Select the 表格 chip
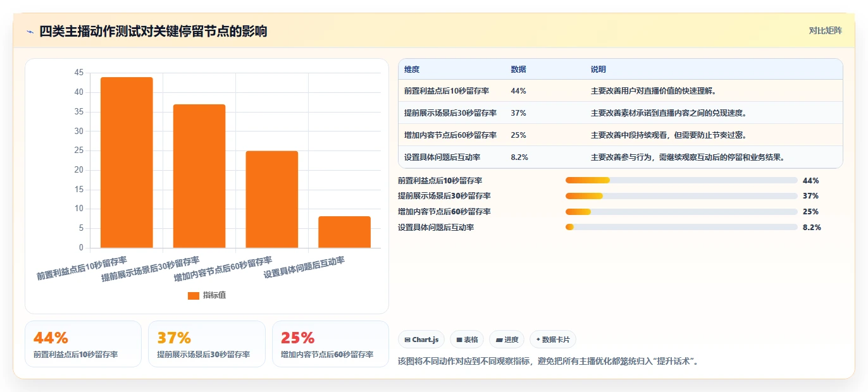The width and height of the screenshot is (868, 392). click(467, 340)
